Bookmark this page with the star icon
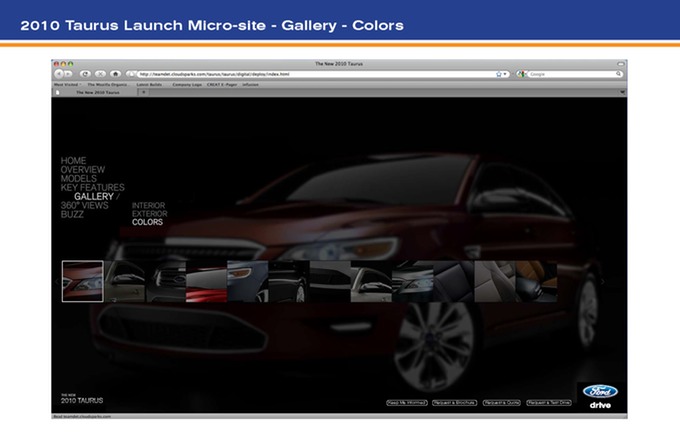The image size is (680, 439). coord(499,74)
